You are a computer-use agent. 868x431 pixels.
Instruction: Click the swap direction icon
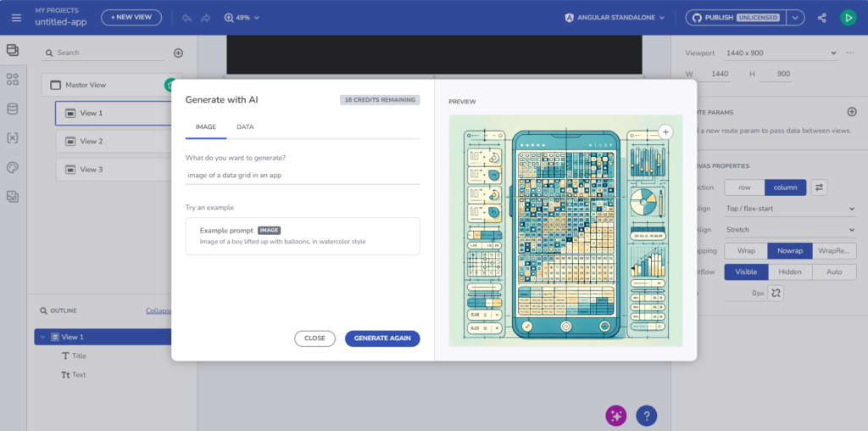pyautogui.click(x=820, y=188)
